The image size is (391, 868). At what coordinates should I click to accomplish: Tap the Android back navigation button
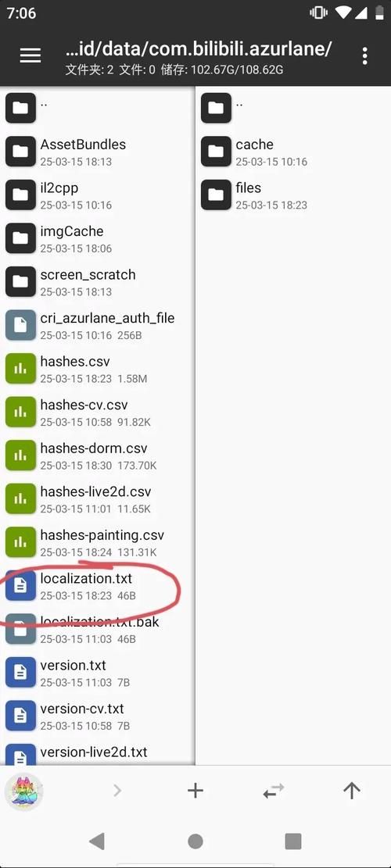pos(97,841)
